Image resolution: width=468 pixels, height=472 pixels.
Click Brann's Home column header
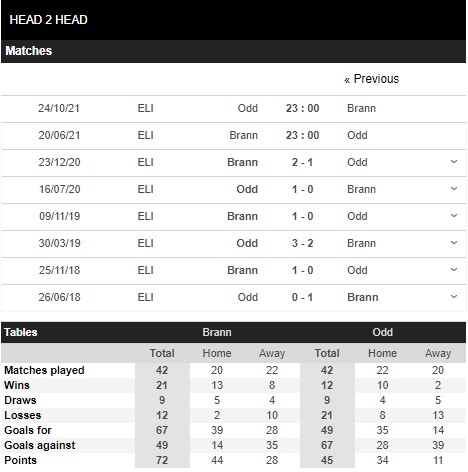pos(217,353)
